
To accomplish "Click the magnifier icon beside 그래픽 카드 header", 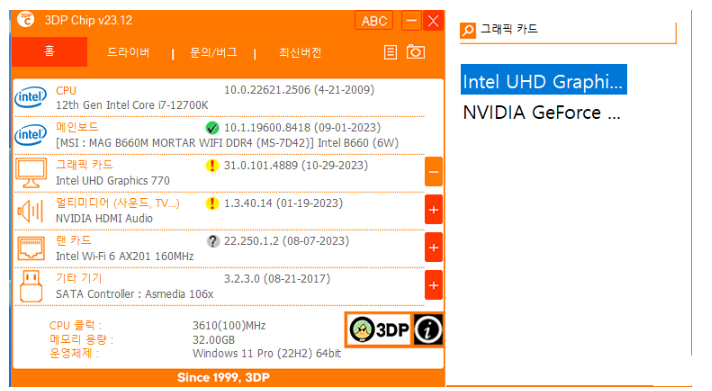I will click(468, 30).
